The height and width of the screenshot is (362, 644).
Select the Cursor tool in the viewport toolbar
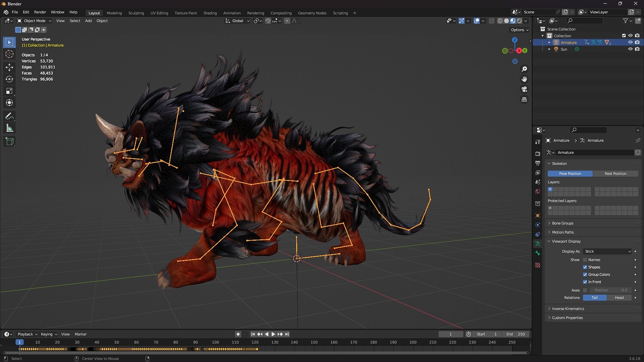[9, 54]
